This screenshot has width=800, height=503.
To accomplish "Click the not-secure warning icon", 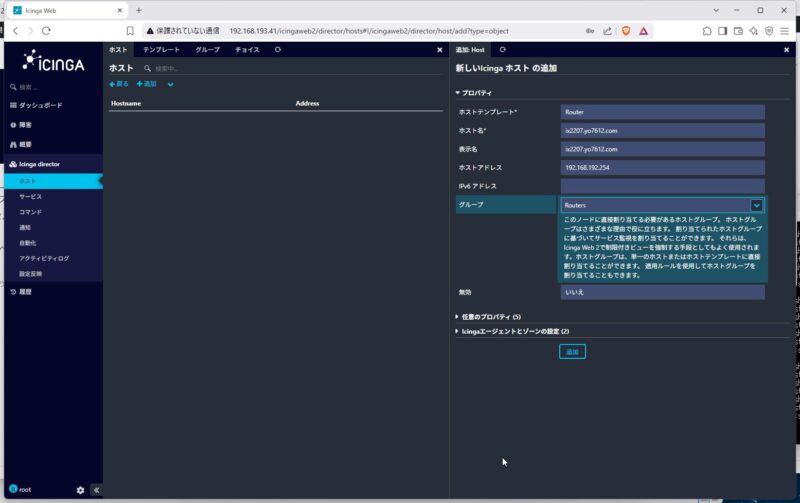I will [150, 31].
